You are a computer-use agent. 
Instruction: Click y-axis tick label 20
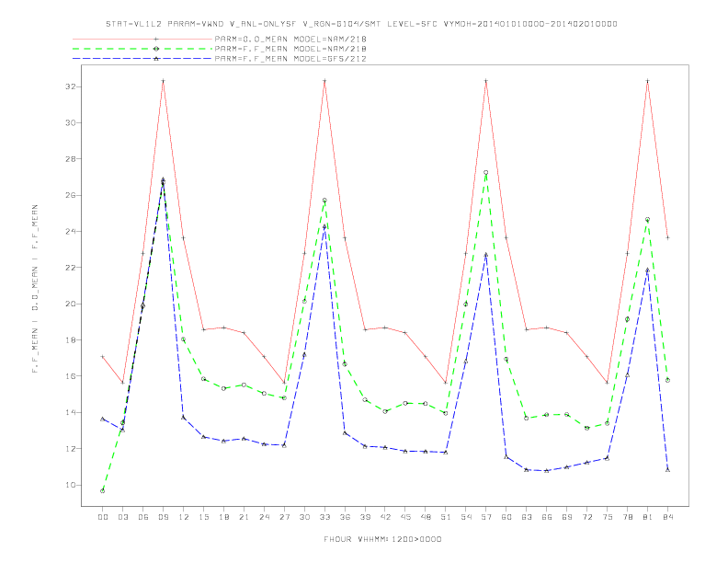(x=71, y=304)
